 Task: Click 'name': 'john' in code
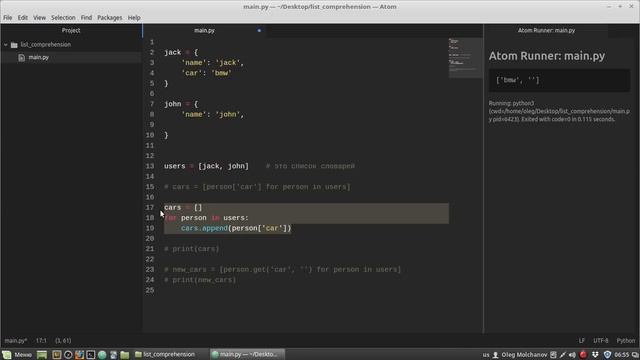tap(212, 115)
